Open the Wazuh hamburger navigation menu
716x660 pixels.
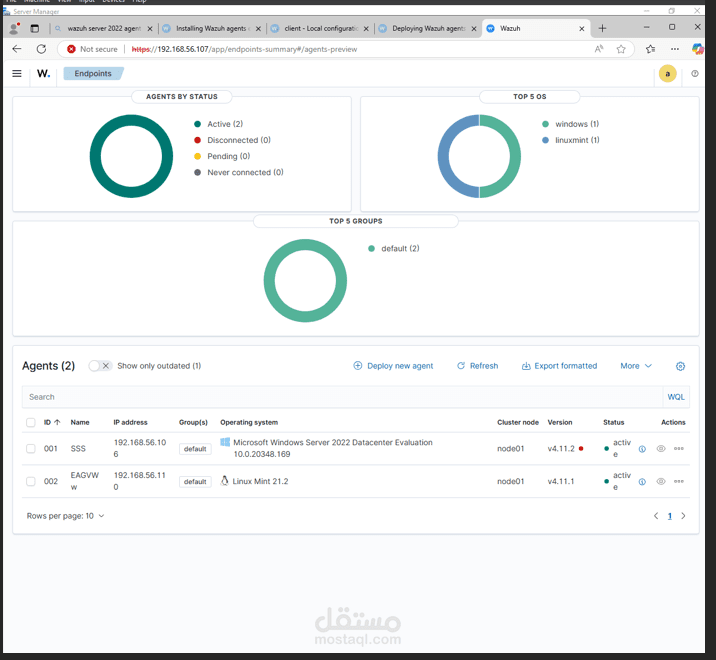(x=17, y=74)
